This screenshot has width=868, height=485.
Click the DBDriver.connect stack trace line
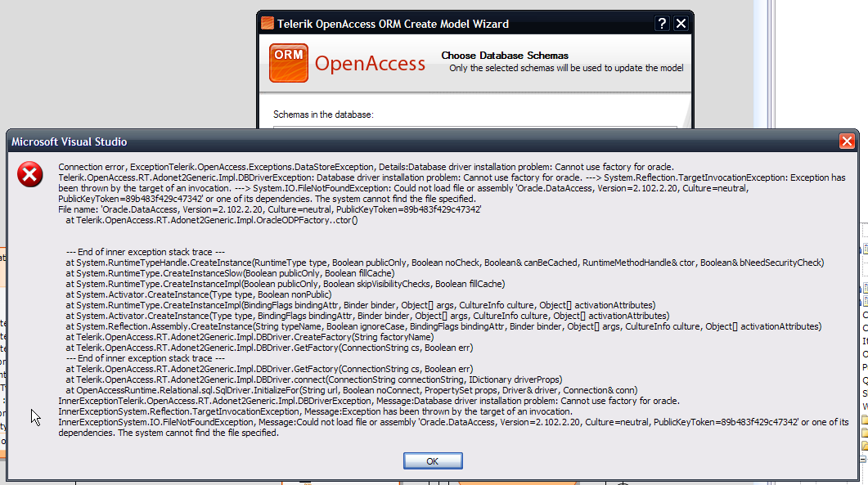314,379
